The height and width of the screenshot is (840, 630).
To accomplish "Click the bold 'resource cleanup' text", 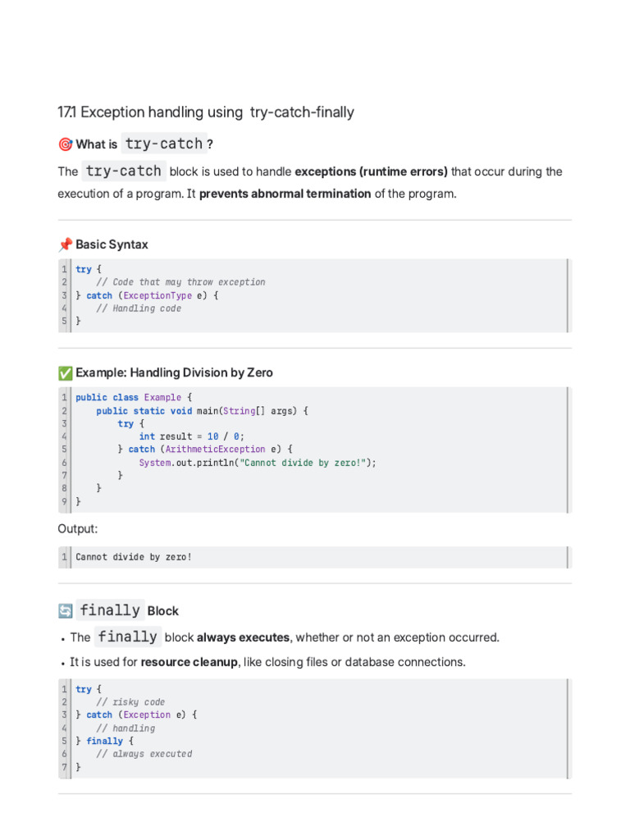I will 189,662.
